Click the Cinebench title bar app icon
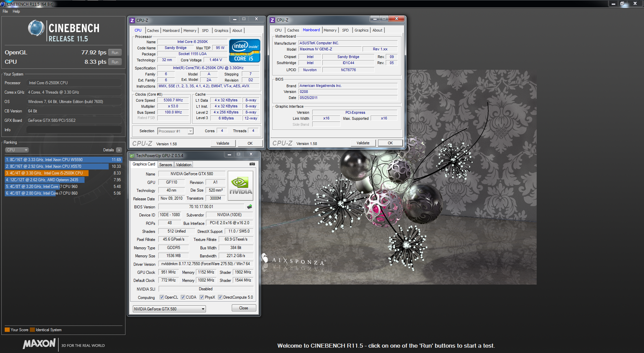The image size is (644, 353). tap(3, 4)
